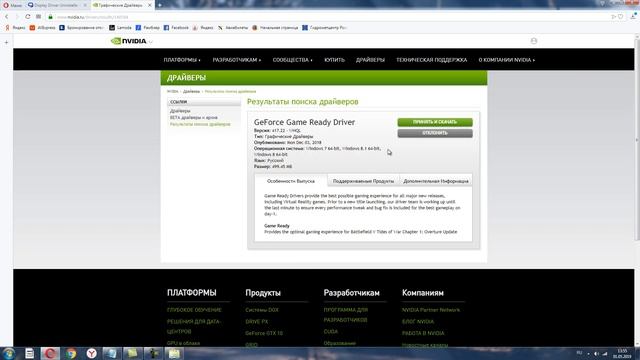This screenshot has width=640, height=360.
Task: Switch to Opera in the taskbar
Action: click(x=50, y=353)
